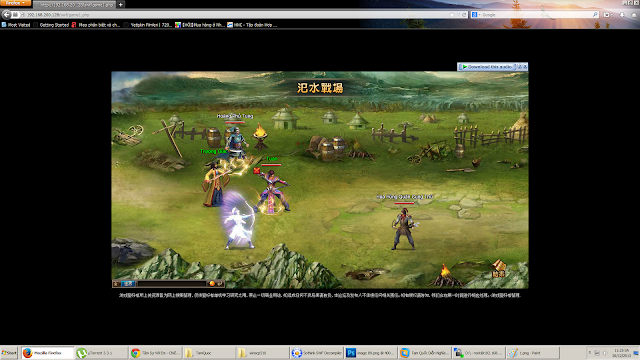Click the search magnifier icon
640x360 pixels.
coord(595,15)
